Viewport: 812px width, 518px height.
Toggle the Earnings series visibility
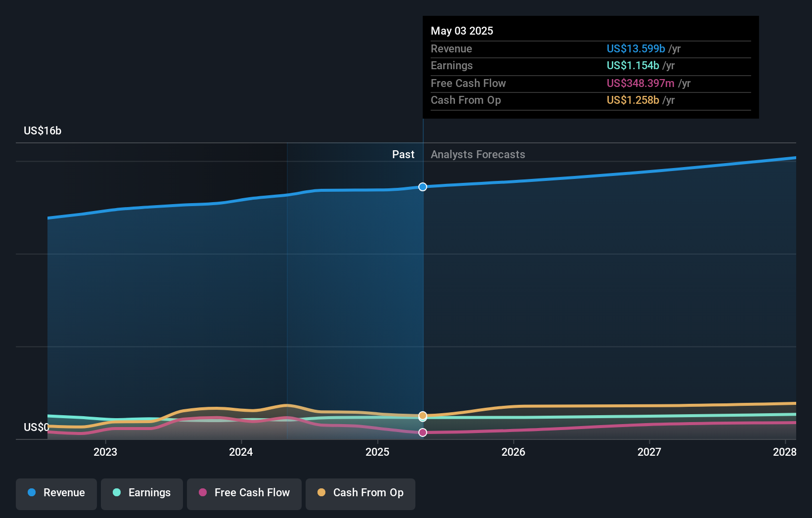(x=141, y=493)
